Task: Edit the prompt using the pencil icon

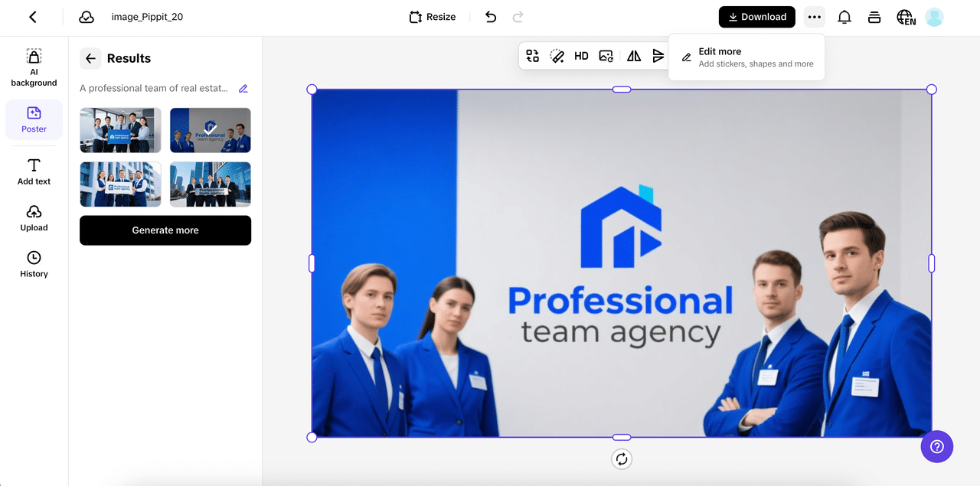Action: click(x=243, y=89)
